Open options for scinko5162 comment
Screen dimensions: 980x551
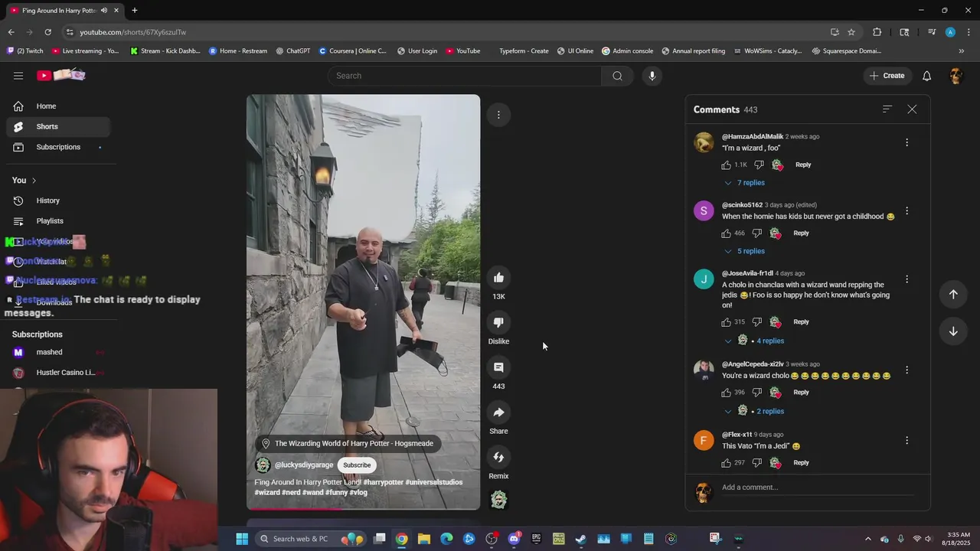pos(906,210)
